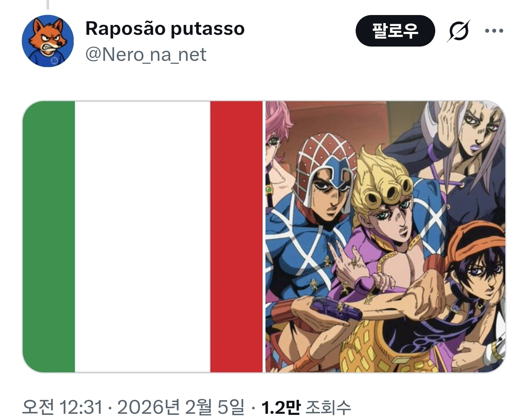Open the Raposão putasso display name
This screenshot has width=528, height=420.
[x=165, y=29]
